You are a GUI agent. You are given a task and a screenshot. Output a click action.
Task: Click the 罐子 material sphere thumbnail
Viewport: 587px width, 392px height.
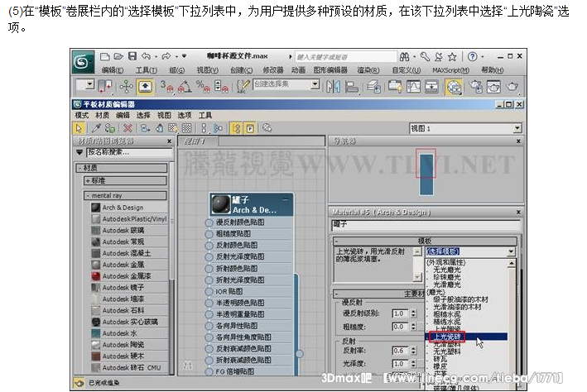coord(221,204)
